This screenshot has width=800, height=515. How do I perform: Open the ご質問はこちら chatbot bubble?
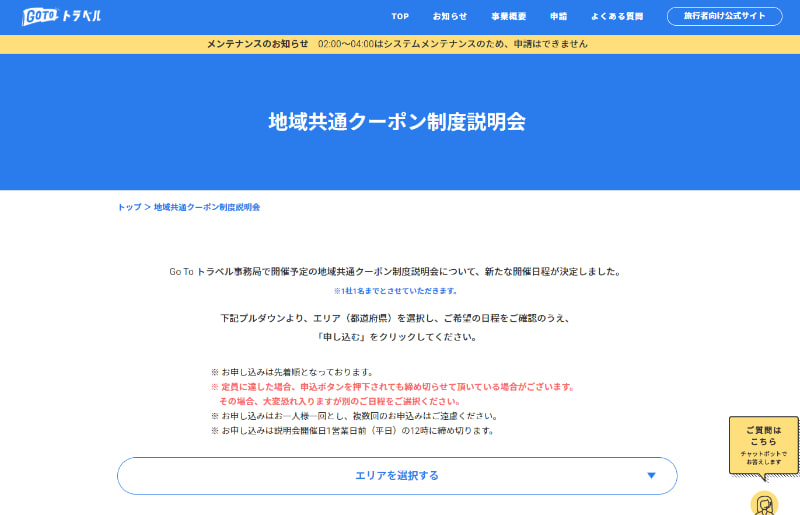coord(763,448)
